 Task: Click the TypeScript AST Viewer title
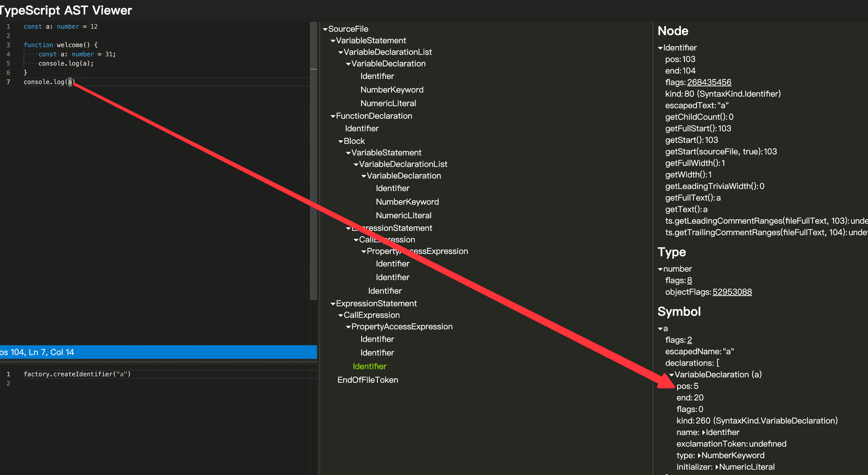coord(66,10)
